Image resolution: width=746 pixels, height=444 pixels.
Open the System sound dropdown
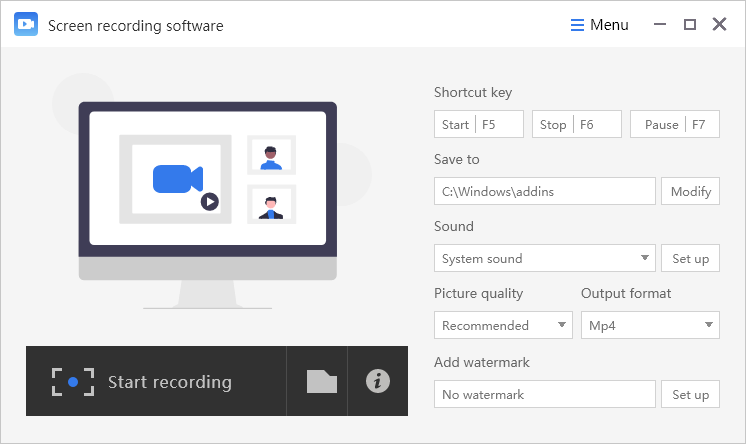545,258
